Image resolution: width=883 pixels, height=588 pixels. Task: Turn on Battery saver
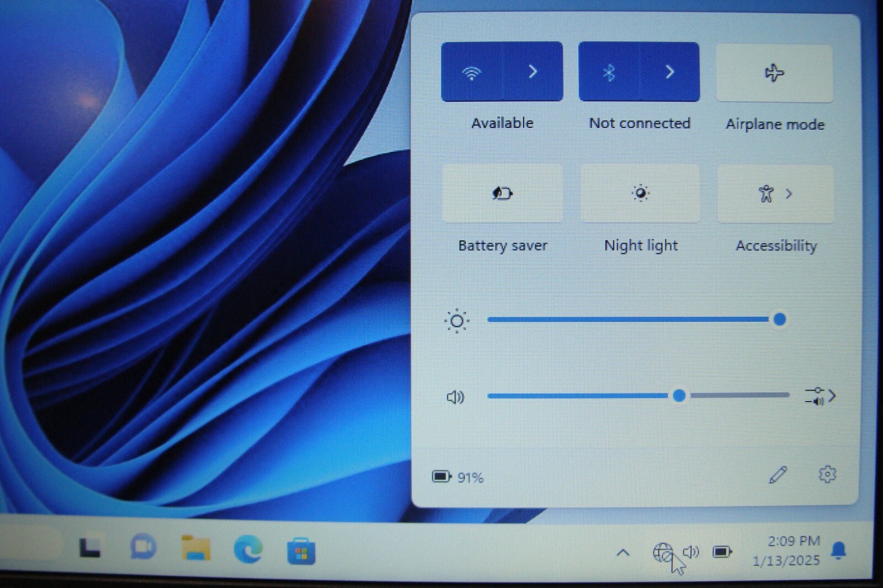[502, 194]
